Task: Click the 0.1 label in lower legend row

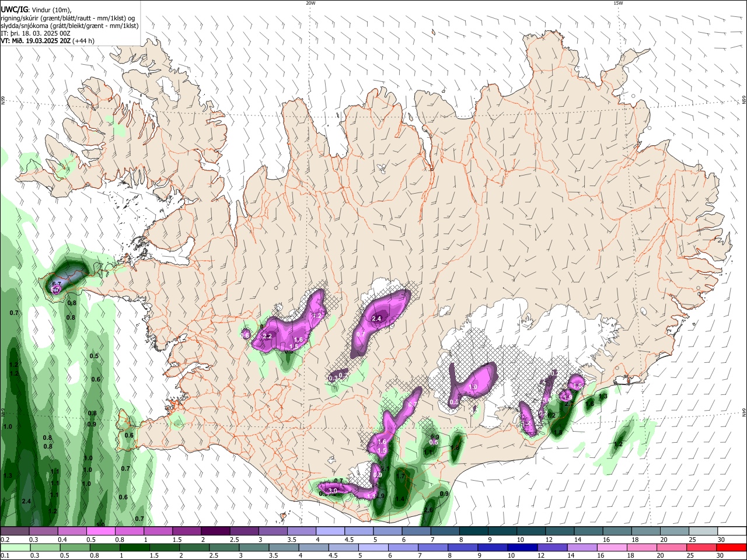Action: (x=5, y=556)
